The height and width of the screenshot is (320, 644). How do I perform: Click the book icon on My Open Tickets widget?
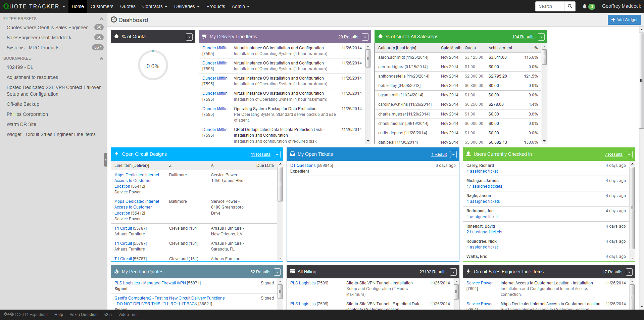click(x=292, y=154)
